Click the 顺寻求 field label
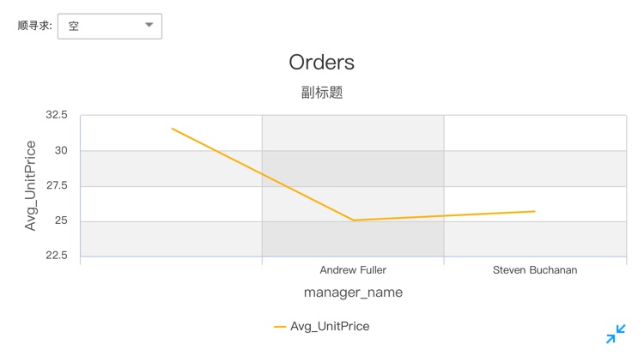 [x=35, y=26]
